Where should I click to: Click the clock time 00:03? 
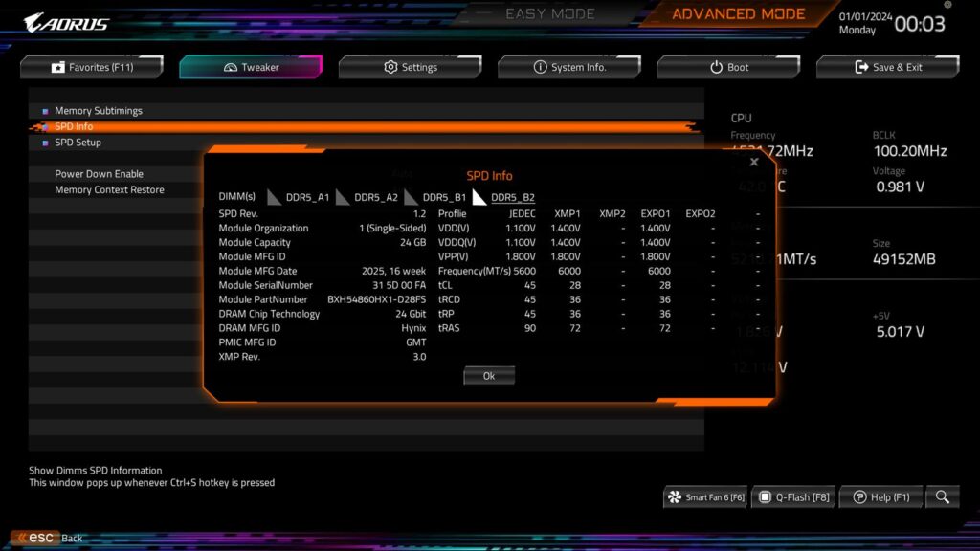920,24
